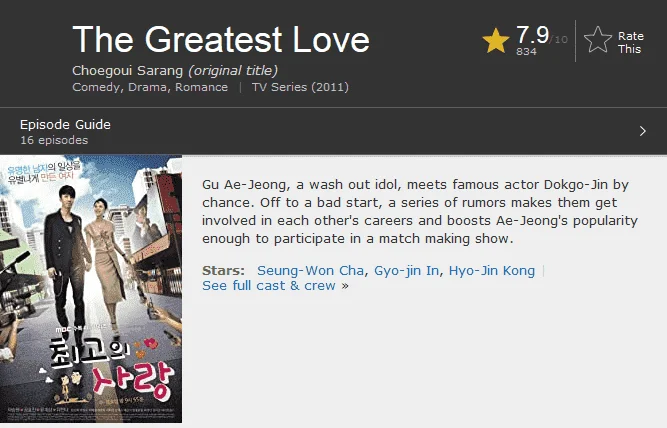Screen dimensions: 667x428
Task: Open Seung-Won Cha's profile link
Action: click(310, 271)
